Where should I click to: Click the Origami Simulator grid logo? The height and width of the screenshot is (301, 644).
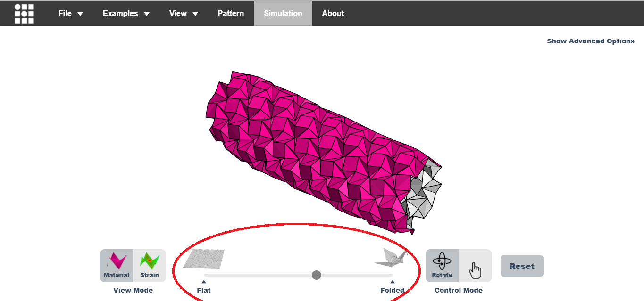24,14
